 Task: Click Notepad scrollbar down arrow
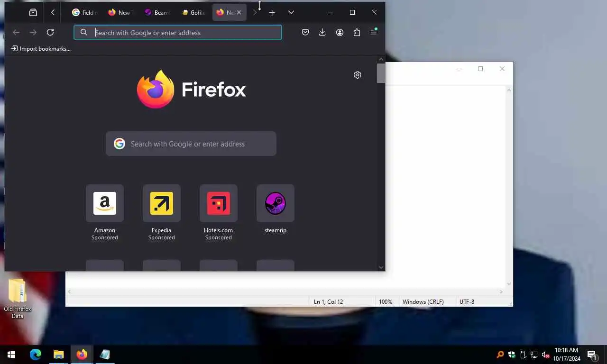(x=509, y=283)
